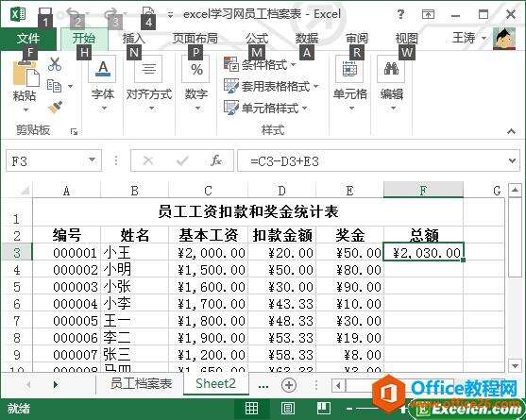Image resolution: width=526 pixels, height=420 pixels.
Task: Open the 单元格 cells group icon
Action: tap(349, 69)
